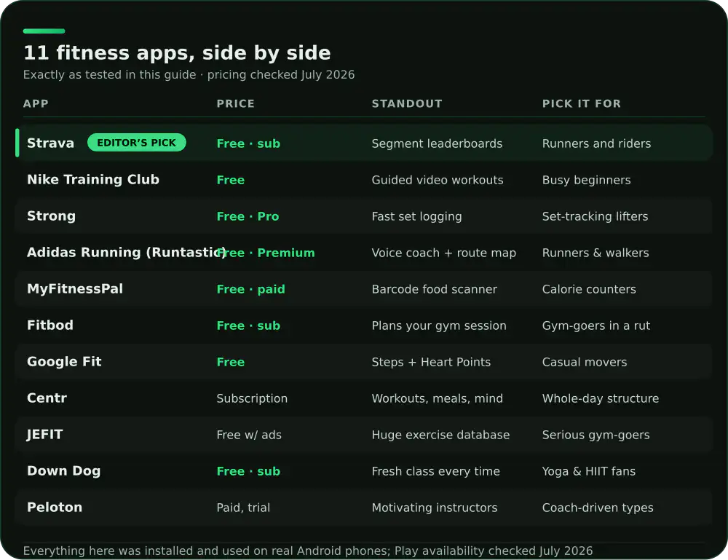Click the "11 fitness apps, side by side" heading
Image resolution: width=728 pixels, height=560 pixels.
coord(177,53)
